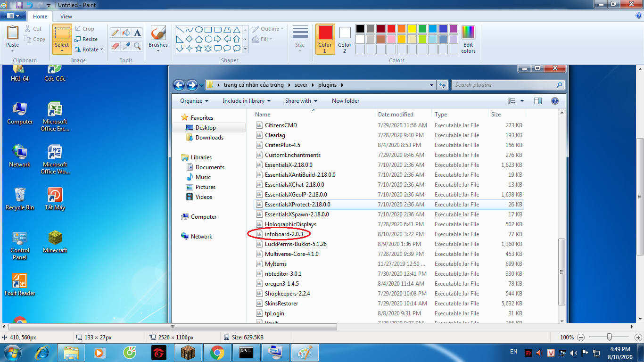Expand the Shapes gallery more arrow
Image resolution: width=644 pixels, height=362 pixels.
pyautogui.click(x=245, y=49)
